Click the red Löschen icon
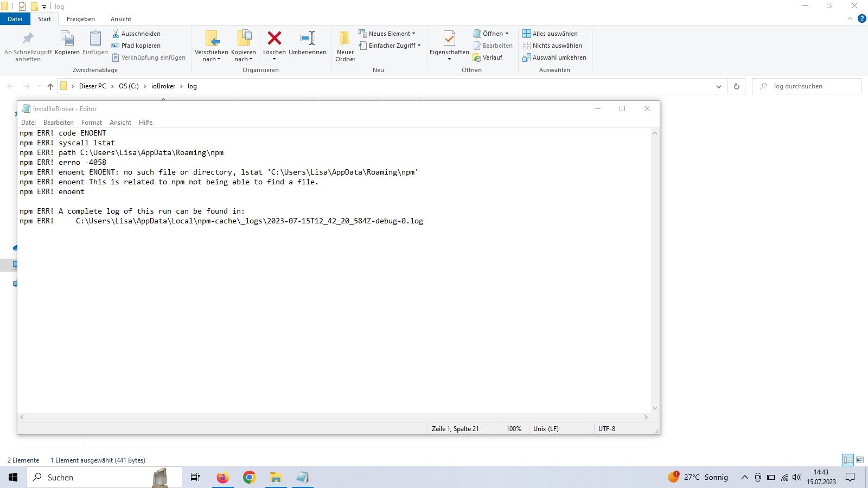868x488 pixels. [275, 38]
